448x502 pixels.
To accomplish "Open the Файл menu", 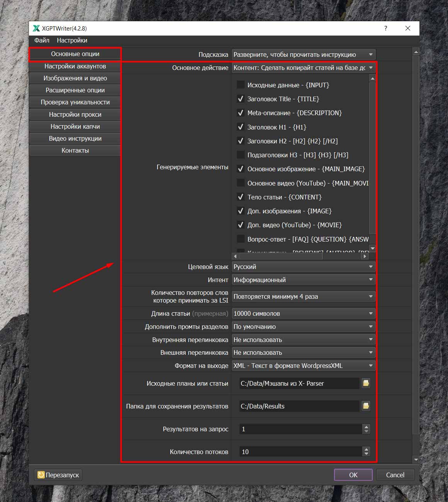I will [x=42, y=40].
